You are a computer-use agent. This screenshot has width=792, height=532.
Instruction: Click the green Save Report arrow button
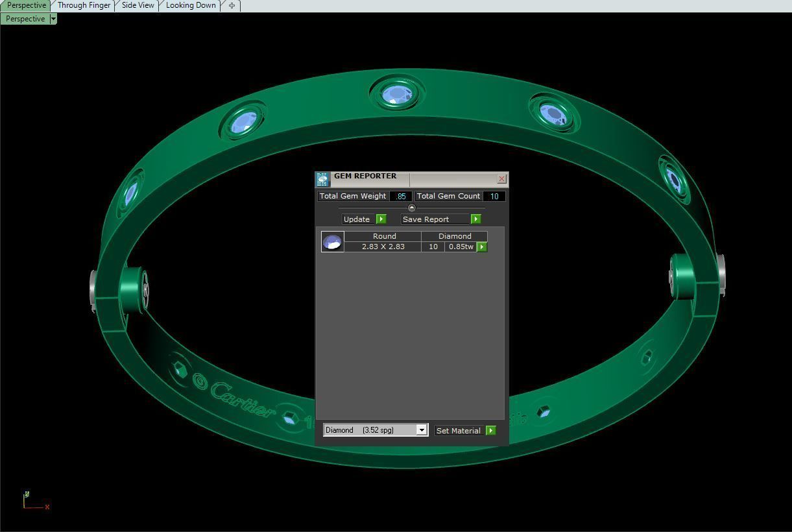[475, 219]
